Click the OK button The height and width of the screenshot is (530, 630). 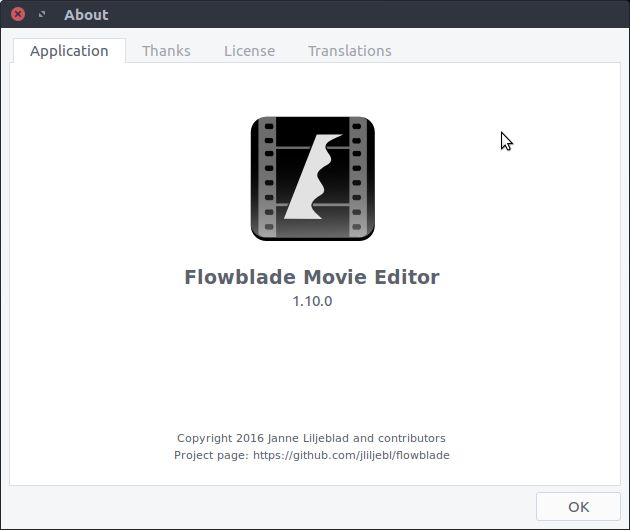578,507
